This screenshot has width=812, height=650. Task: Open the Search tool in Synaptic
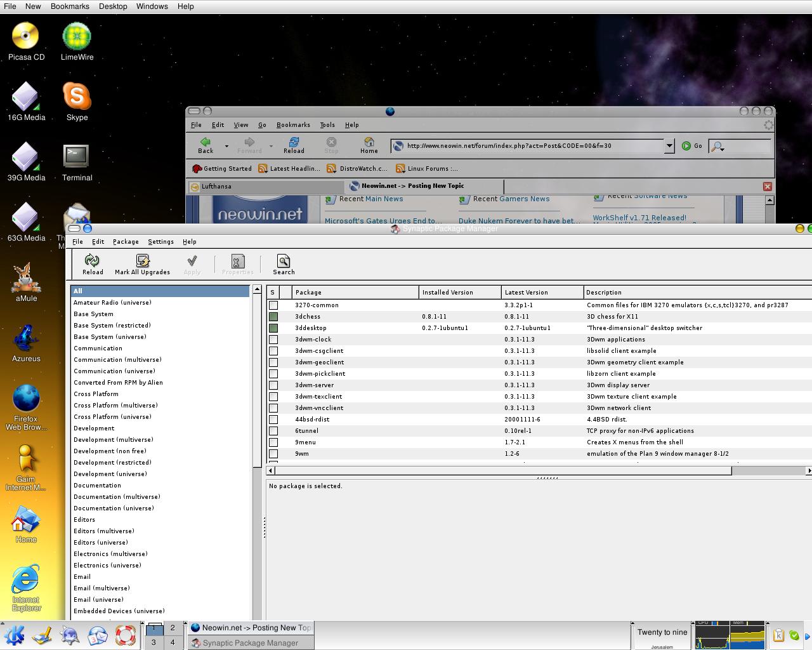click(x=283, y=263)
